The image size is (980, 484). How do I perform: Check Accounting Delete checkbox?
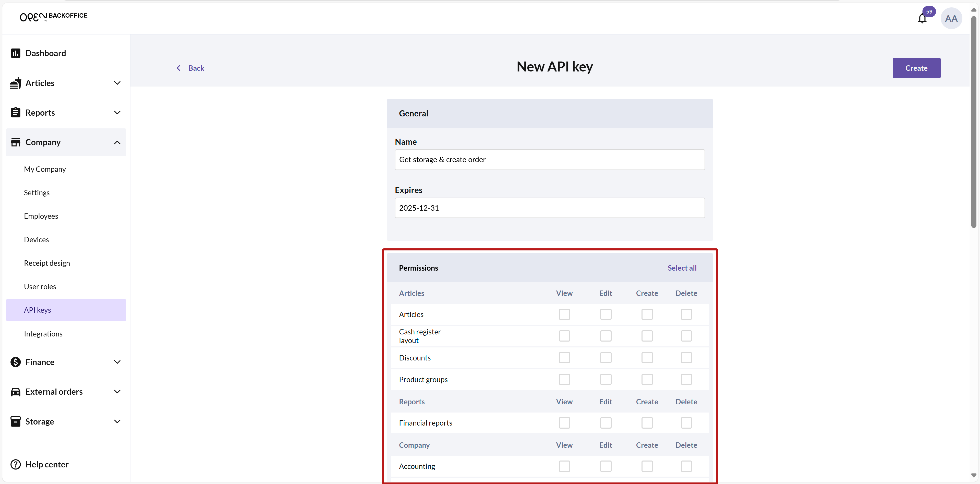coord(686,466)
